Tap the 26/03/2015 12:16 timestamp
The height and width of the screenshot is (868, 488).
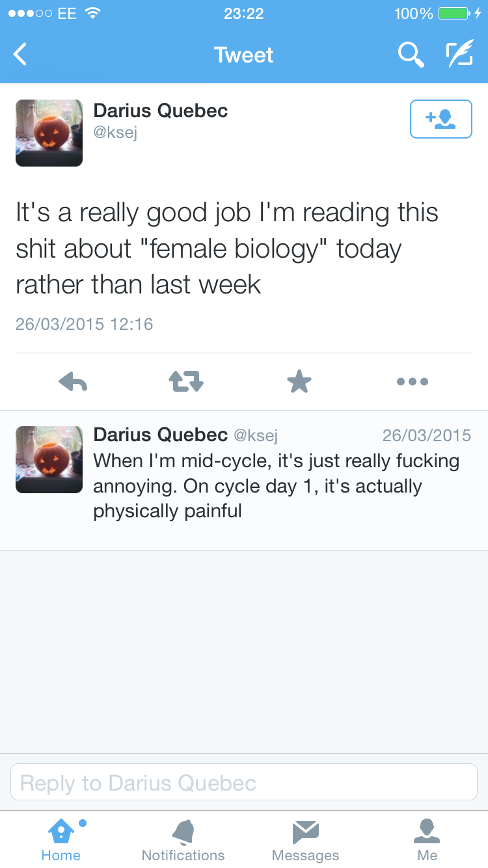pos(85,324)
